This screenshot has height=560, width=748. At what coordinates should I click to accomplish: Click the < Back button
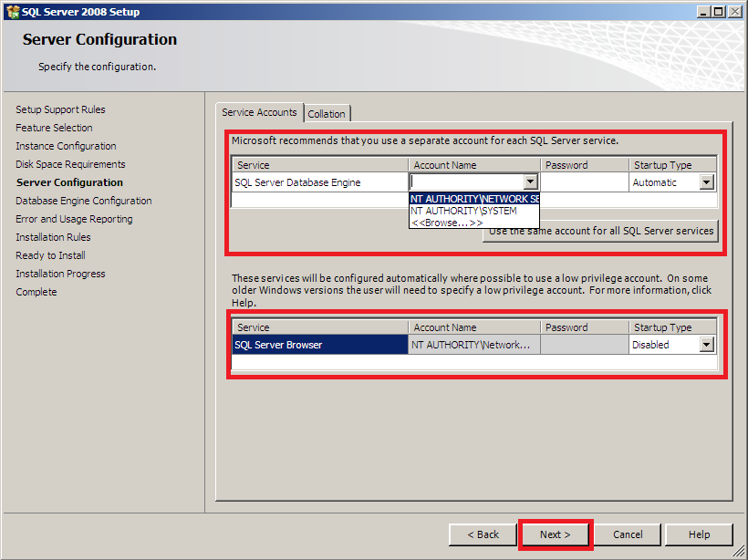(483, 534)
